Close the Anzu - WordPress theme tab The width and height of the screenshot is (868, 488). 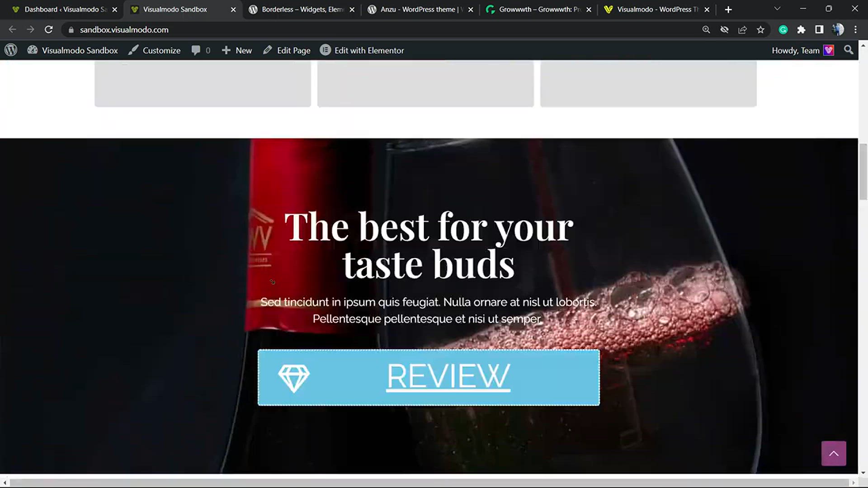(x=470, y=9)
